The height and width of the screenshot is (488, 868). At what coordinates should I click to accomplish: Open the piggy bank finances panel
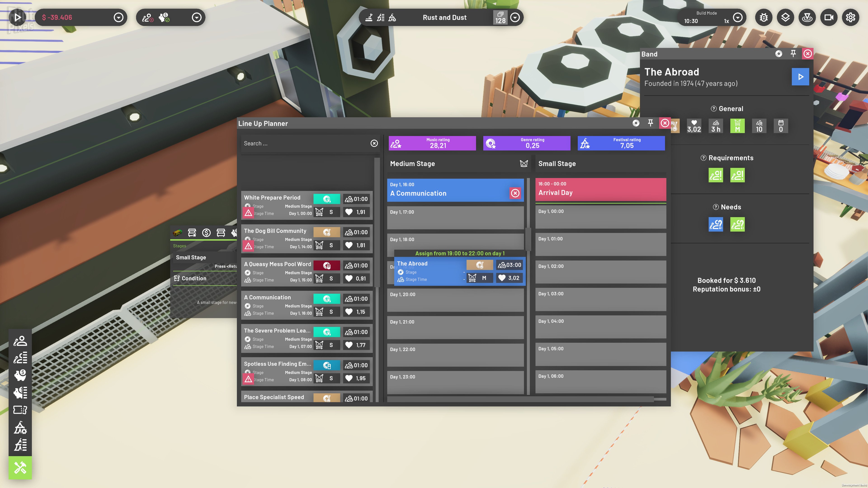[20, 375]
